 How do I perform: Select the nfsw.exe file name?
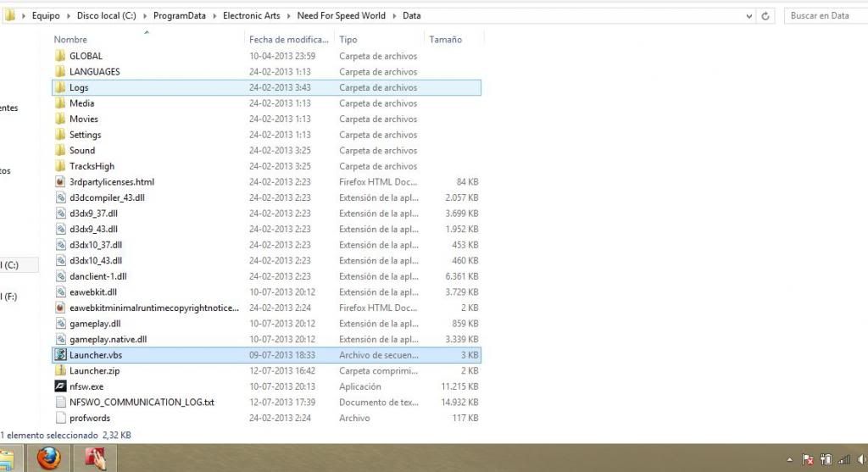click(86, 386)
